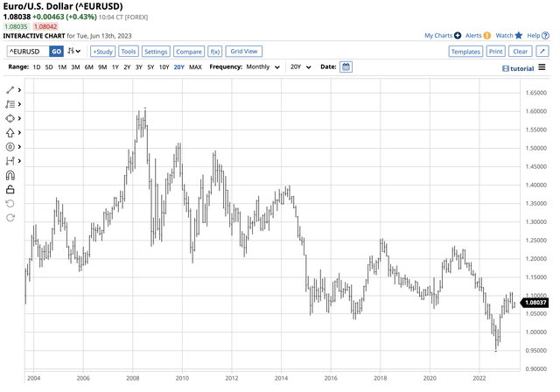The image size is (560, 392).
Task: Expand the measure tool chevron
Action: click(19, 161)
